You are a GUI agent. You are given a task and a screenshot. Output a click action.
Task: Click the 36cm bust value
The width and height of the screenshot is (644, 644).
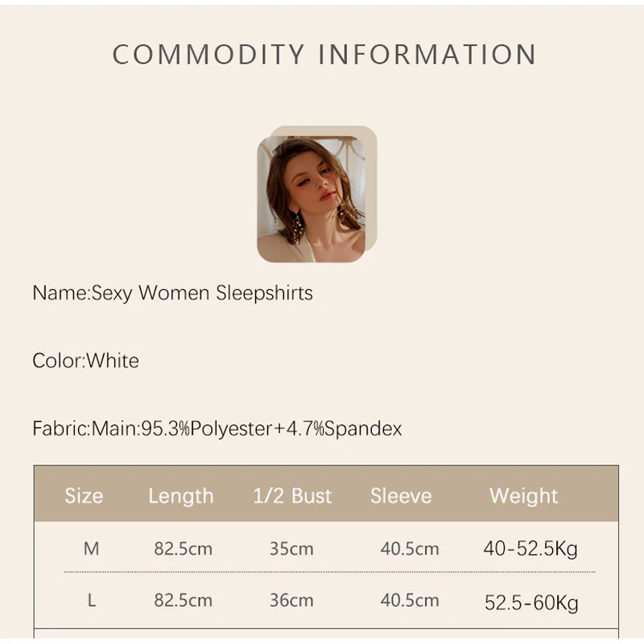291,601
